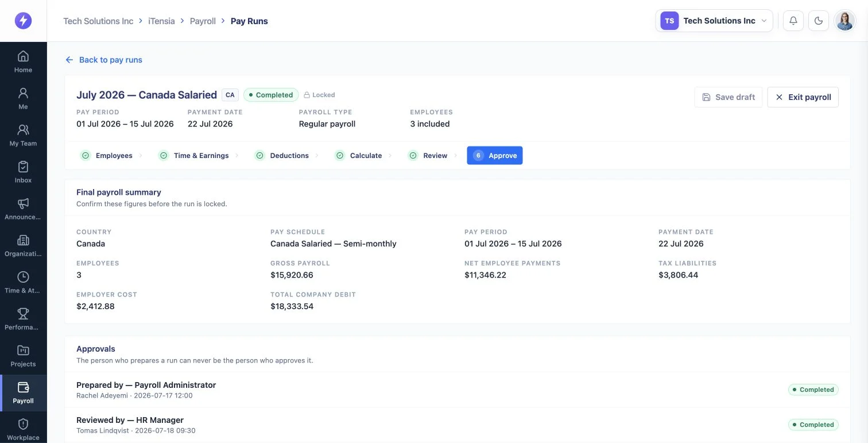Toggle dark mode with moon icon
This screenshot has width=868, height=443.
tap(819, 21)
